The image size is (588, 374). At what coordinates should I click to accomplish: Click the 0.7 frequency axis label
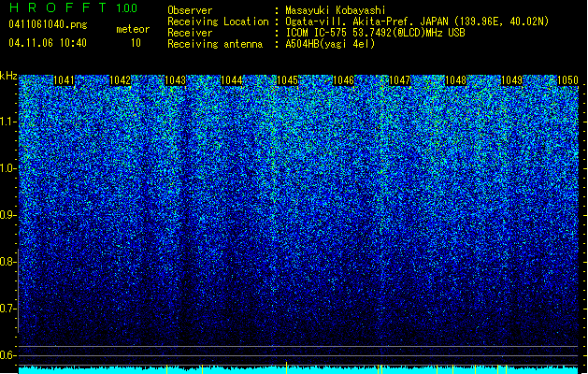coord(8,309)
